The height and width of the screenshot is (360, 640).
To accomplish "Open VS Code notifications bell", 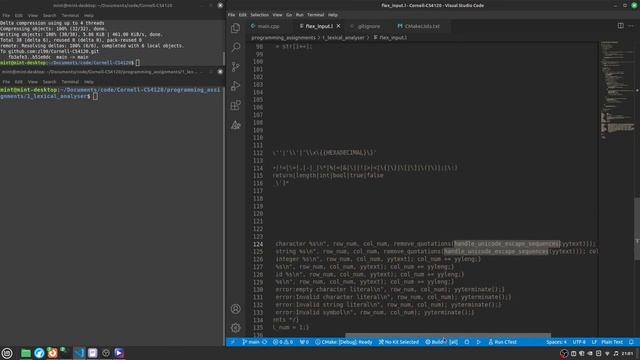I will [x=631, y=342].
